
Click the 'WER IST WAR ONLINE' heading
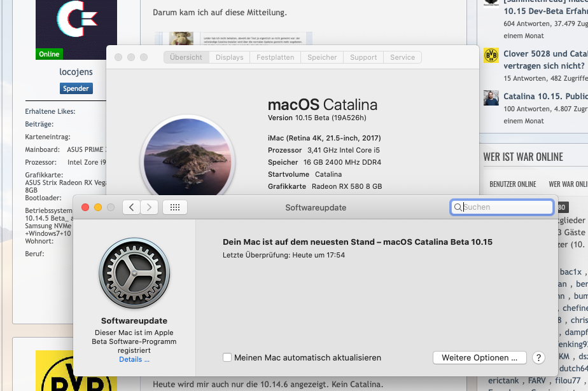point(523,157)
